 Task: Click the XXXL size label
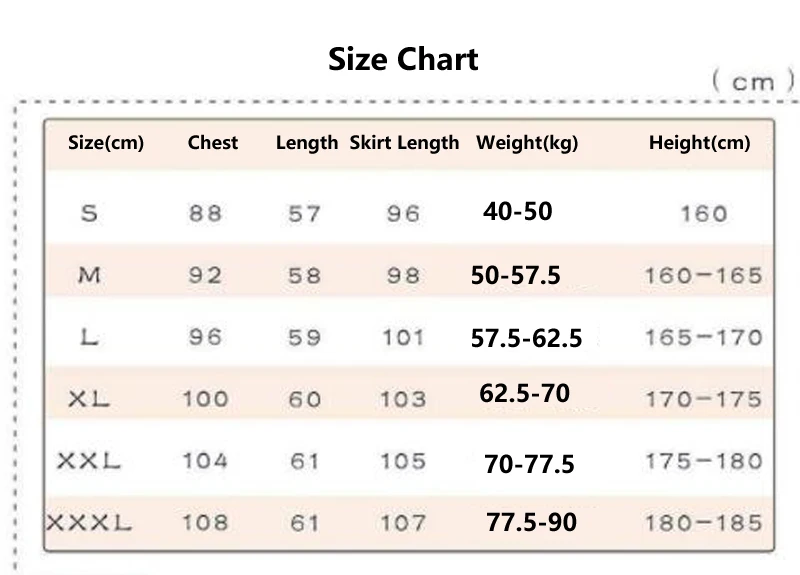click(89, 523)
